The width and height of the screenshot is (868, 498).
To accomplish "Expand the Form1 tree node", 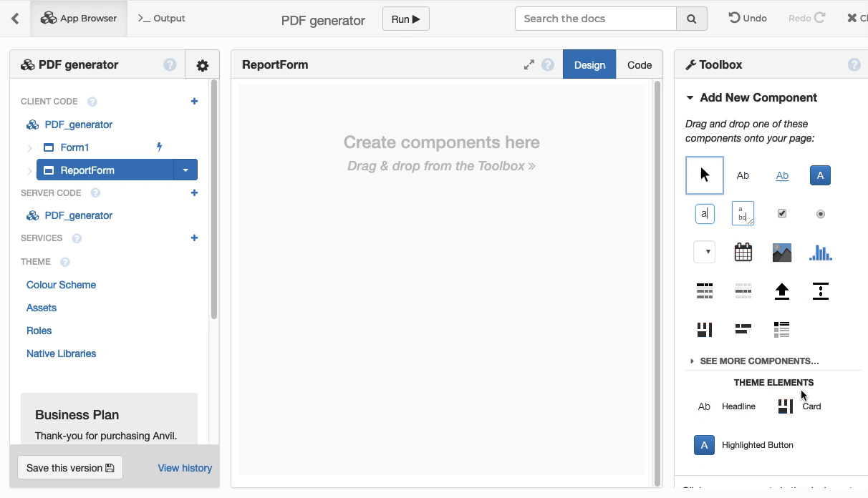I will click(x=29, y=148).
